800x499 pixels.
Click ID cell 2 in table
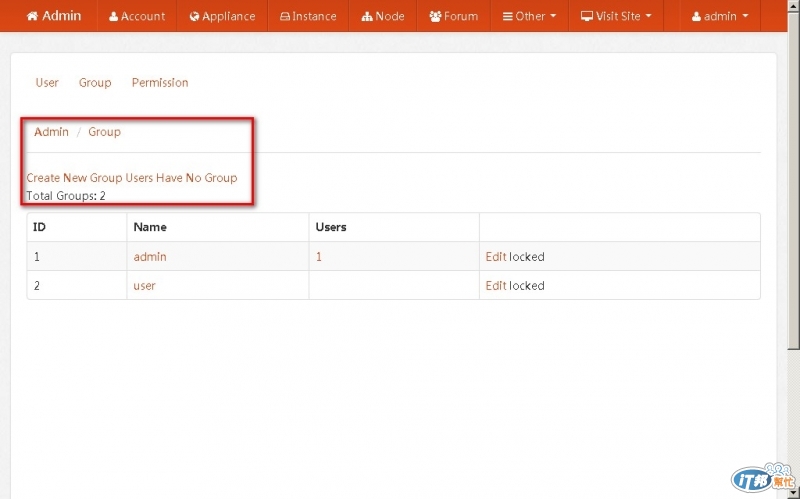37,286
